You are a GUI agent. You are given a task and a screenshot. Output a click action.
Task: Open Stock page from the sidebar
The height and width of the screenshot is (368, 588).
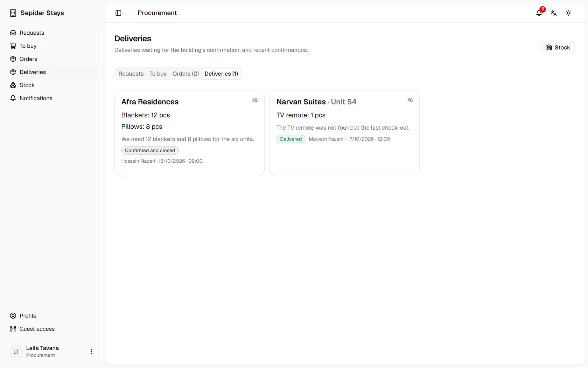(52, 85)
